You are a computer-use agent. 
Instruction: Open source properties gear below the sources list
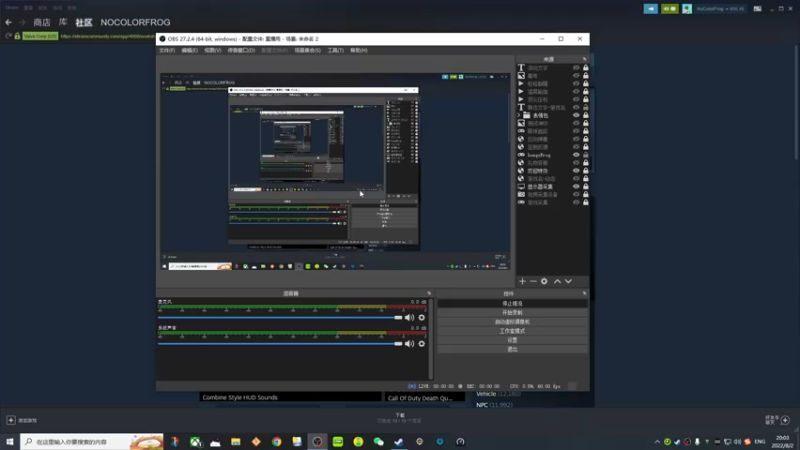click(544, 281)
